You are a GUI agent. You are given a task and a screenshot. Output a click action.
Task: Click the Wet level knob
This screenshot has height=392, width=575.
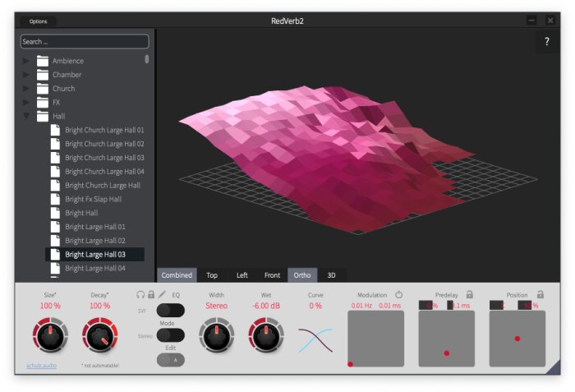[x=266, y=335]
